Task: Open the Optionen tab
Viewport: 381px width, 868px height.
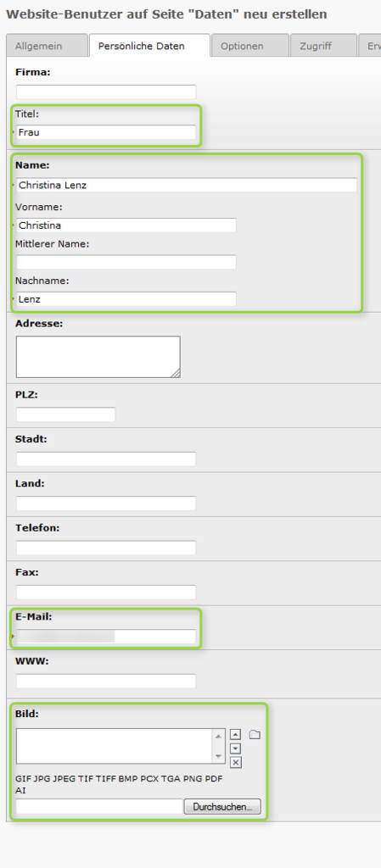Action: click(250, 46)
